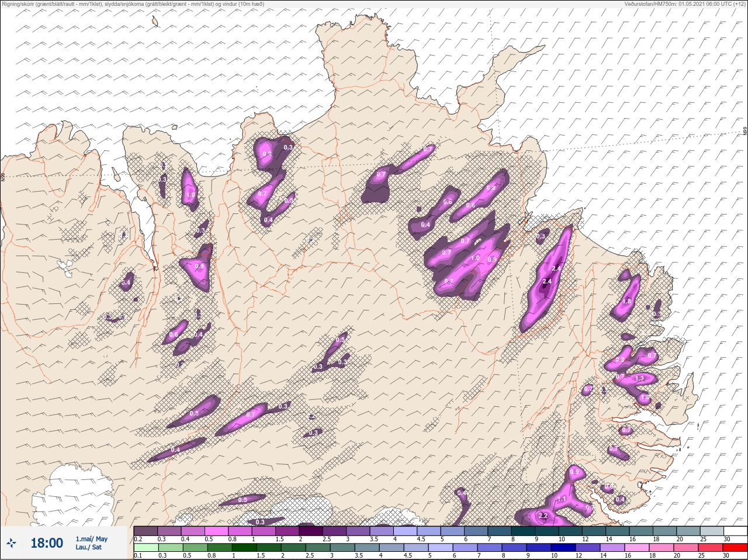
Task: Pick the red swatch ending the lower legend
Action: pos(736,548)
